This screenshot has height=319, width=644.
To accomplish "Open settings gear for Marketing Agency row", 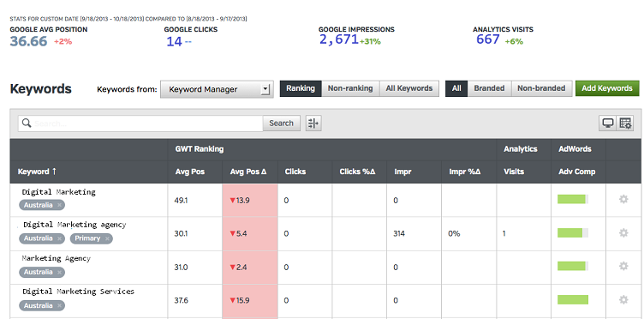I will point(623,267).
